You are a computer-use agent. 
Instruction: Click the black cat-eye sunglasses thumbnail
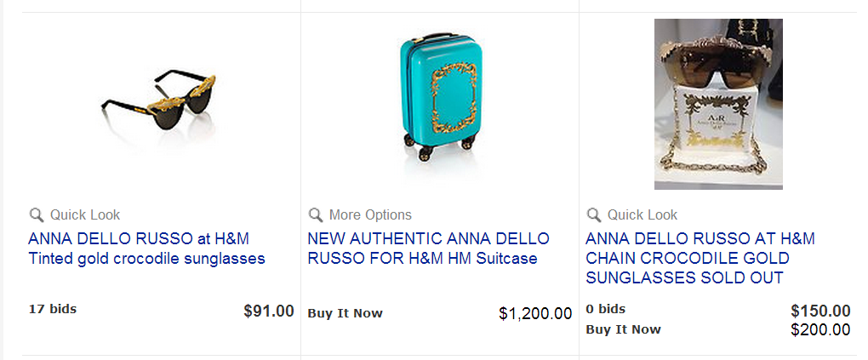pyautogui.click(x=158, y=105)
